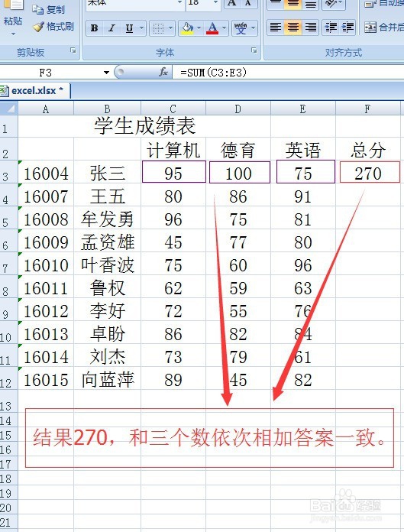
Task: Select cell containing 叶香波
Action: [x=107, y=264]
